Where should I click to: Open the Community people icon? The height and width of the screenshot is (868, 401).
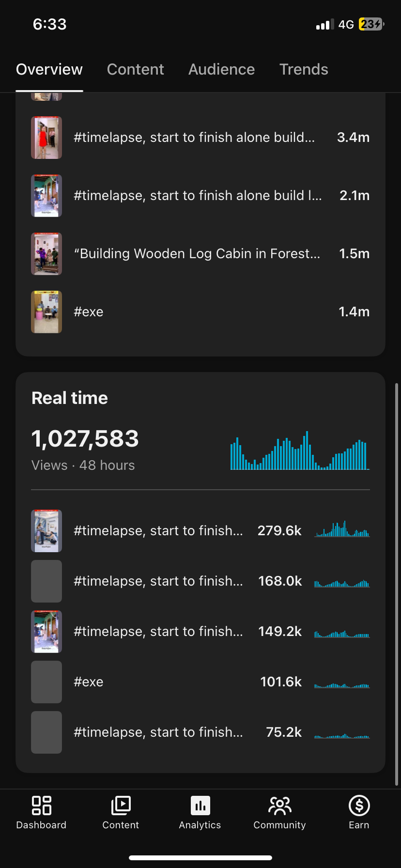pos(279,806)
